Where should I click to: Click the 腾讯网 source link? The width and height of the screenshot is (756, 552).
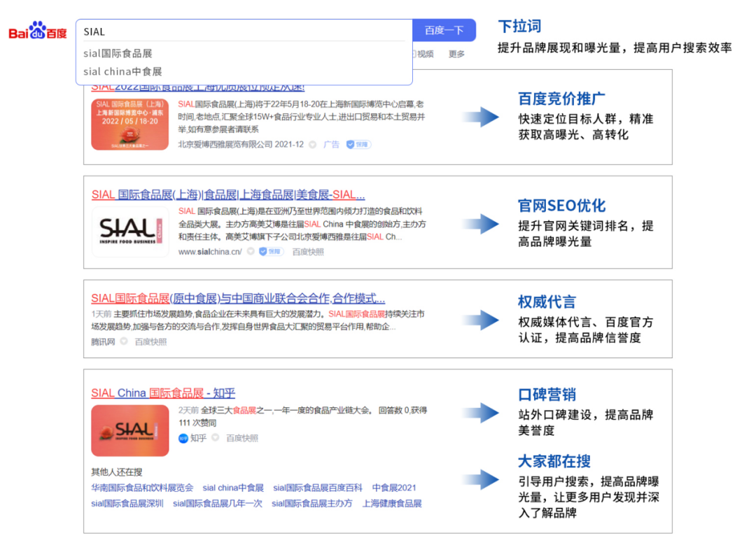pos(103,341)
